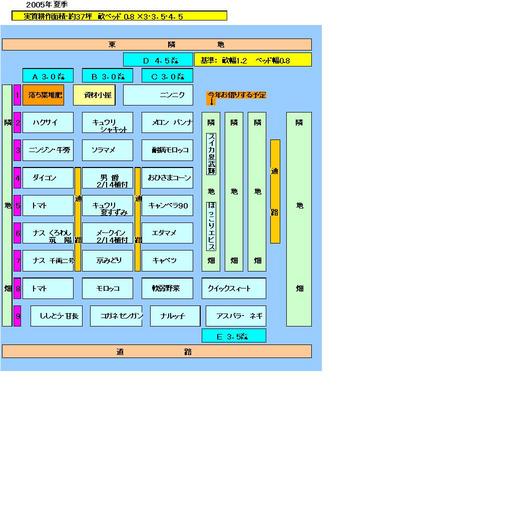Select the yellow 基準 畝幅1.2 legend box
The height and width of the screenshot is (523, 517).
point(253,60)
